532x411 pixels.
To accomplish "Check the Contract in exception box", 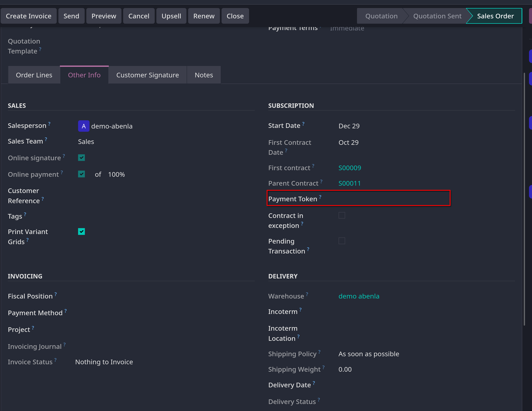I will pyautogui.click(x=342, y=215).
